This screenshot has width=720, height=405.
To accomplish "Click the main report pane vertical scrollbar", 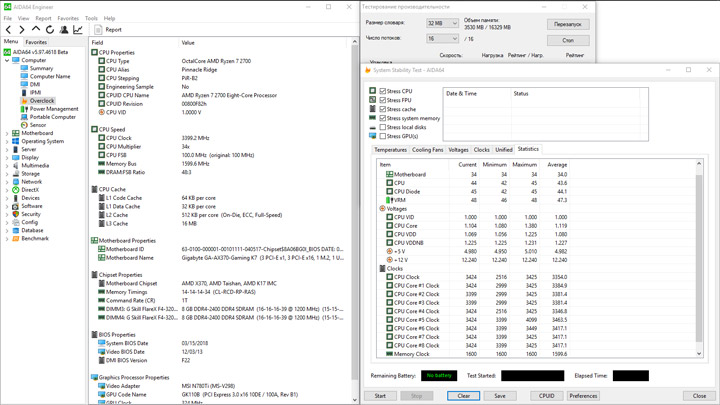I will [x=354, y=220].
